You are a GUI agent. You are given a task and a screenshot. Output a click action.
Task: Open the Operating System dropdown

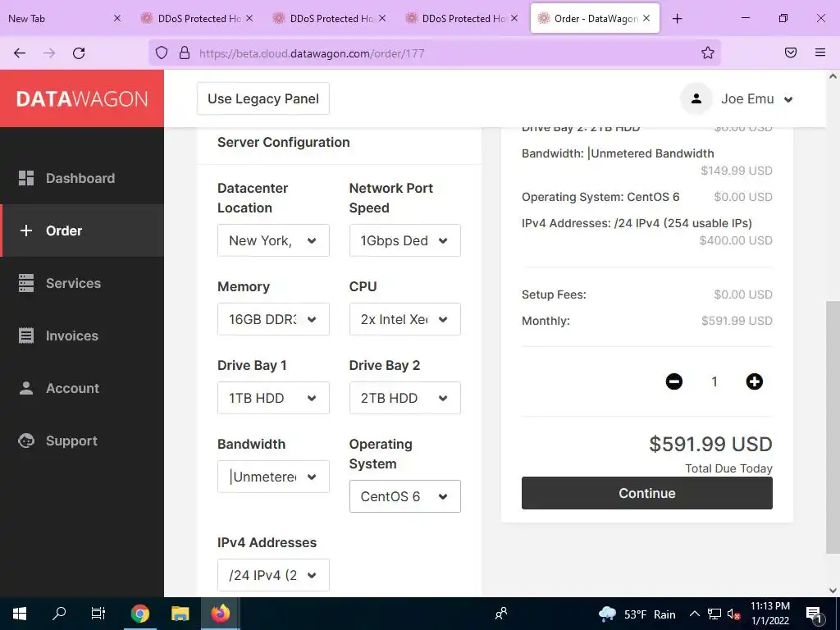(x=405, y=496)
